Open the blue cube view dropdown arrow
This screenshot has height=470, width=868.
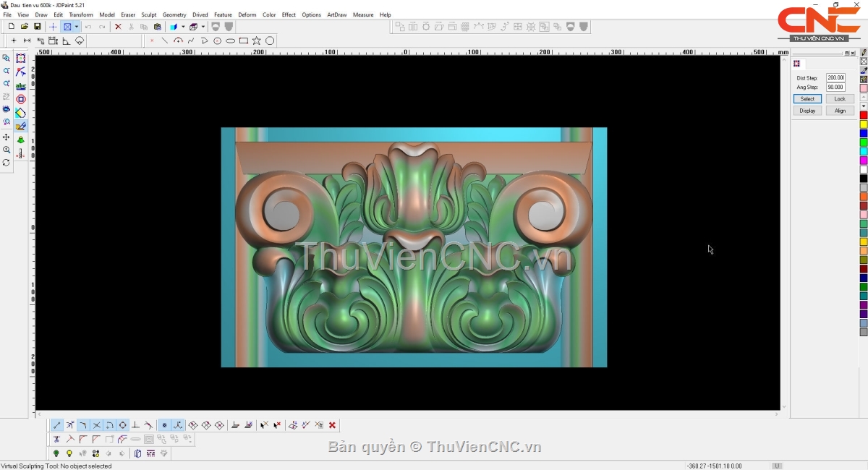tap(184, 27)
